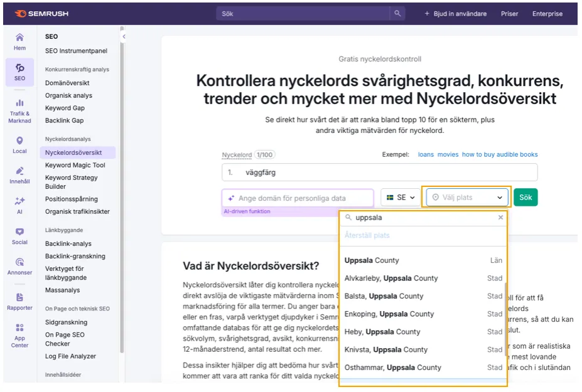582x392 pixels.
Task: Select Balsta, Uppsala County
Action: coord(423,296)
